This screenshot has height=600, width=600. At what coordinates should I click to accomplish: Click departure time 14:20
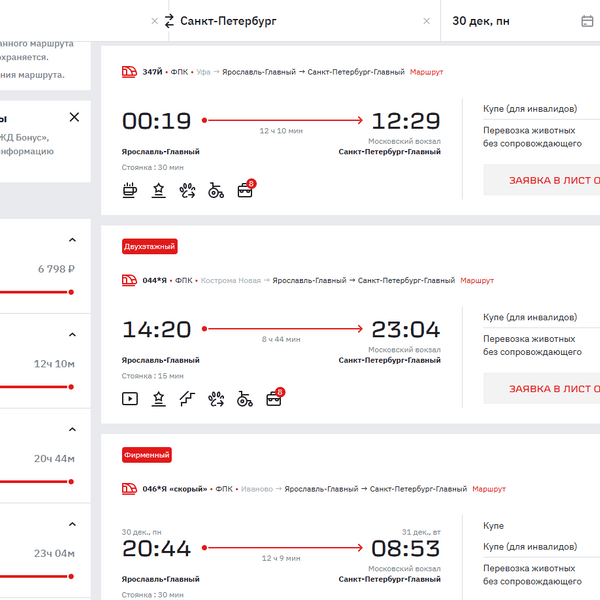click(x=156, y=329)
